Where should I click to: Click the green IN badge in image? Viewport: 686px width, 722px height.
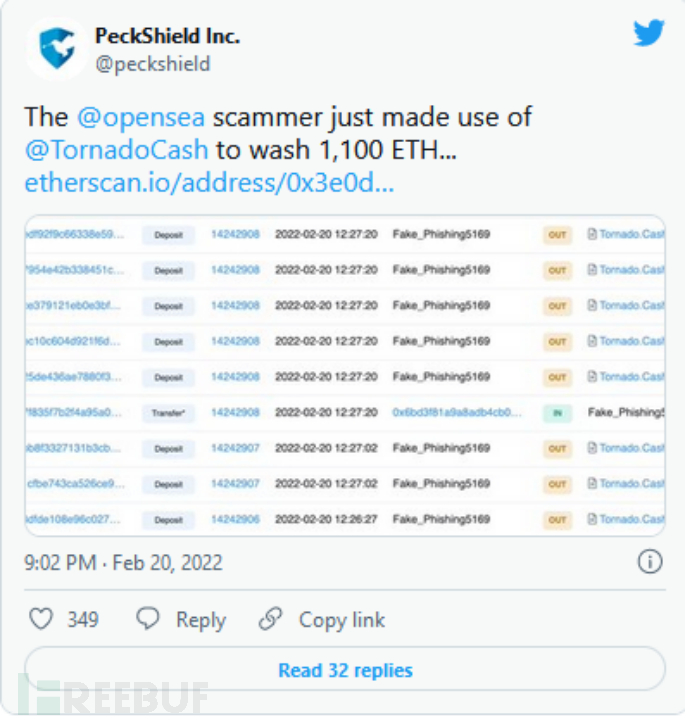point(557,413)
